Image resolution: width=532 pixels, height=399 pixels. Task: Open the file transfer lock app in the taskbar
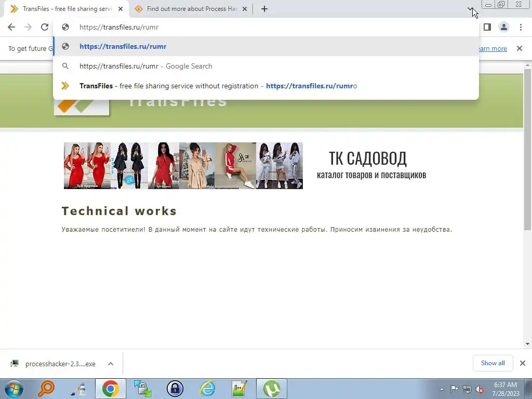click(x=142, y=389)
